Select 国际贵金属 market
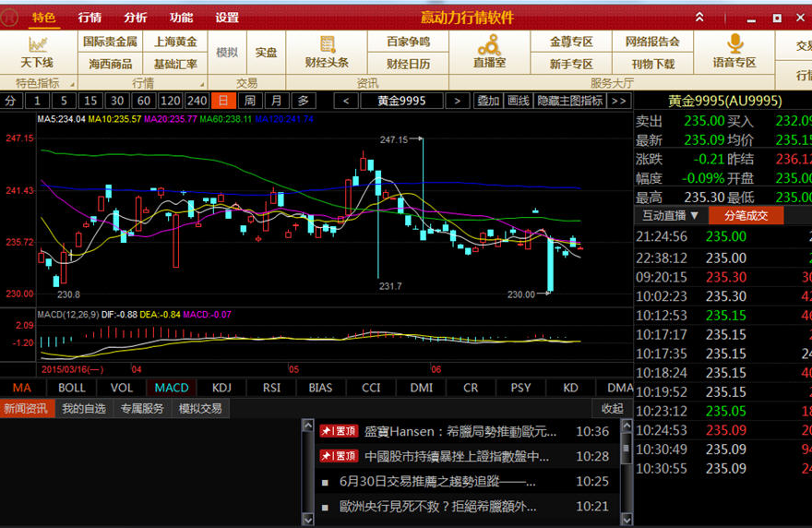This screenshot has width=812, height=528. (x=110, y=42)
